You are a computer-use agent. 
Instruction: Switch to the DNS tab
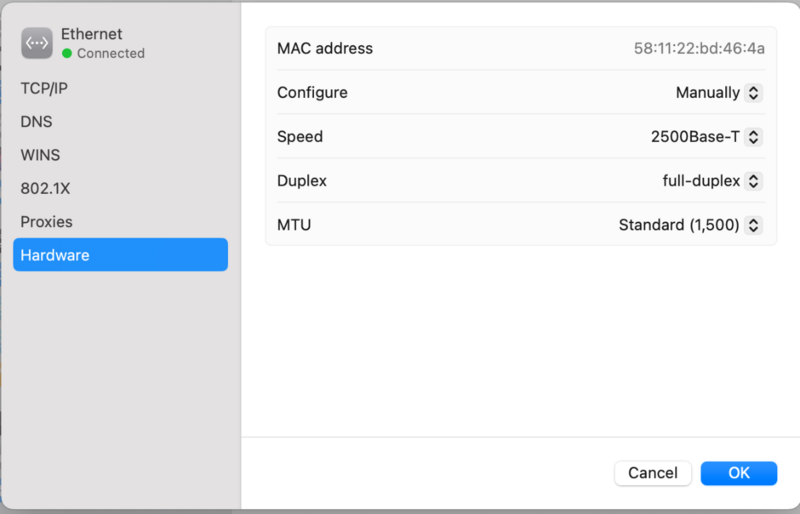tap(36, 122)
